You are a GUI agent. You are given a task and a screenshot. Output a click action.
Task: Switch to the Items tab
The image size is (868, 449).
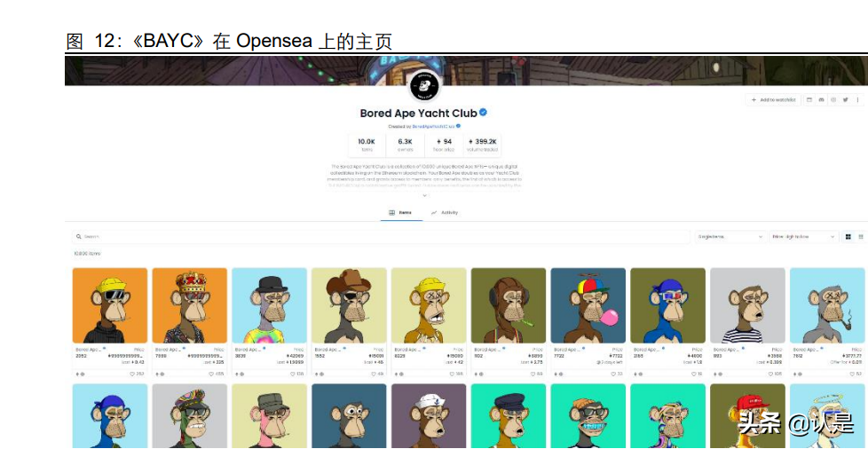tap(401, 213)
